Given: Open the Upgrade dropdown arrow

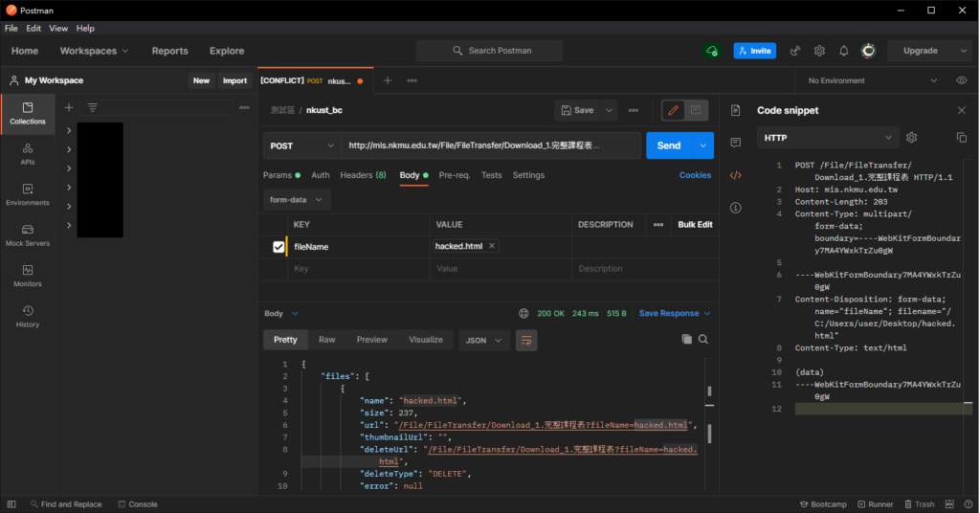Looking at the screenshot, I should pos(963,51).
